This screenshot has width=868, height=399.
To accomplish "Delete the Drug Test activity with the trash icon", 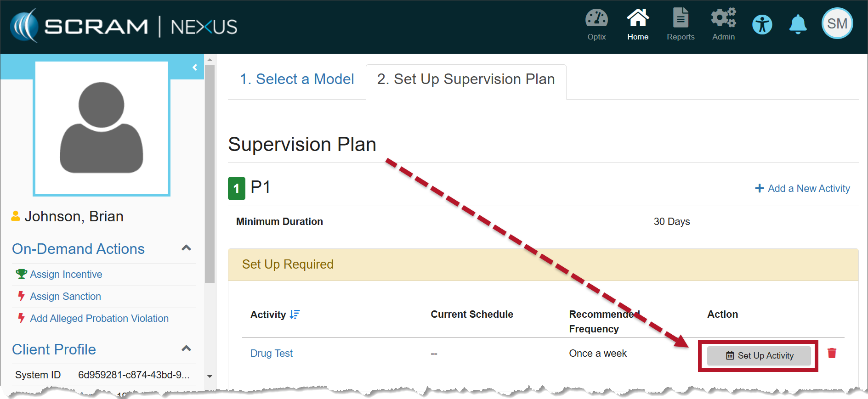I will coord(832,353).
